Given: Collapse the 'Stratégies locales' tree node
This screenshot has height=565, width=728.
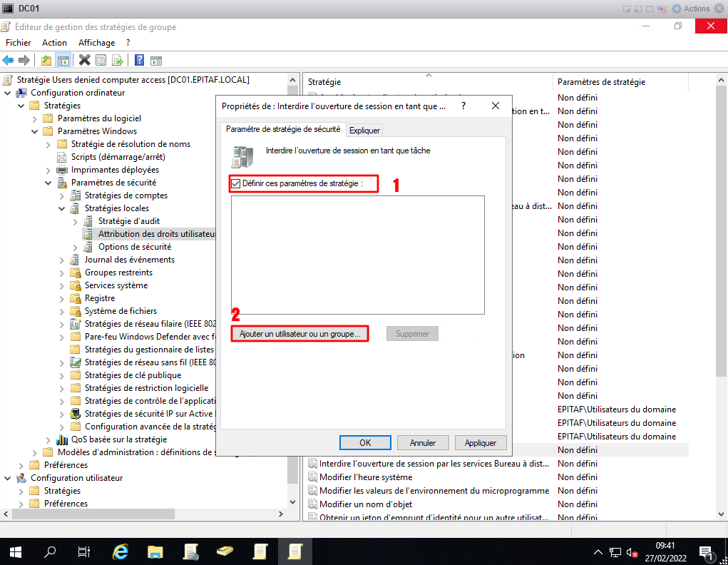Looking at the screenshot, I should [62, 208].
